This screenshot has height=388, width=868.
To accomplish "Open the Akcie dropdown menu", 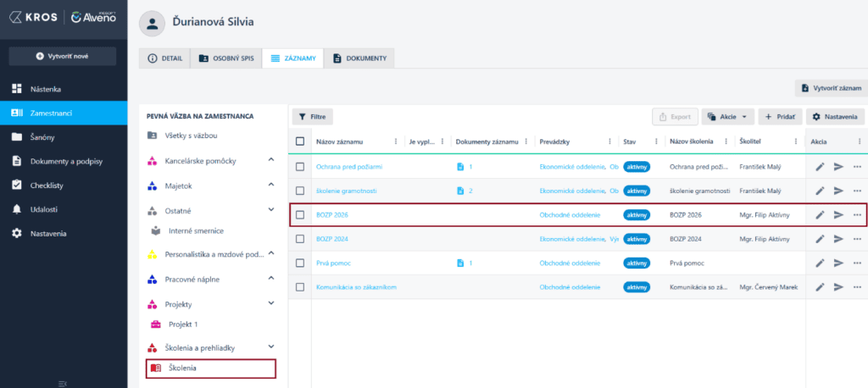I will [726, 117].
